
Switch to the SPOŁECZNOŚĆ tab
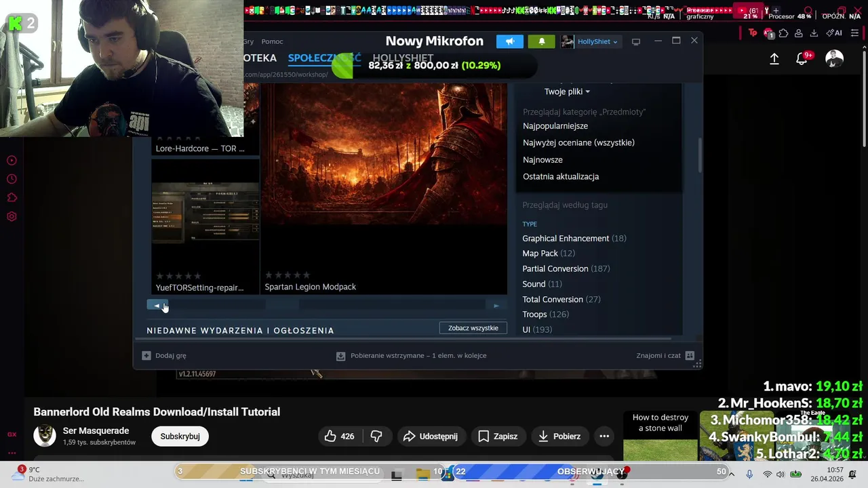pyautogui.click(x=324, y=58)
